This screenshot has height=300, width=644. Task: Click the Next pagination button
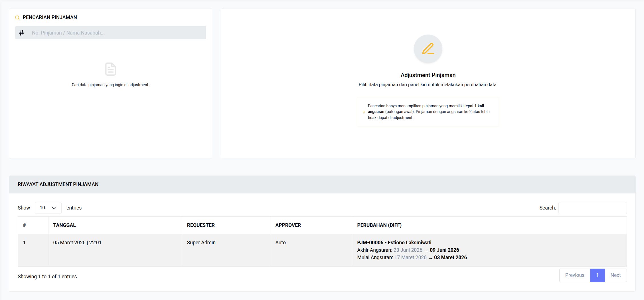tap(615, 275)
